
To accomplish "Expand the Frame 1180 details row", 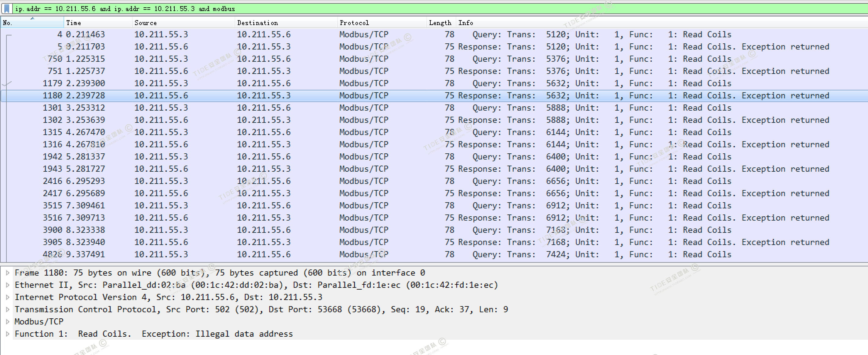I will coord(7,273).
